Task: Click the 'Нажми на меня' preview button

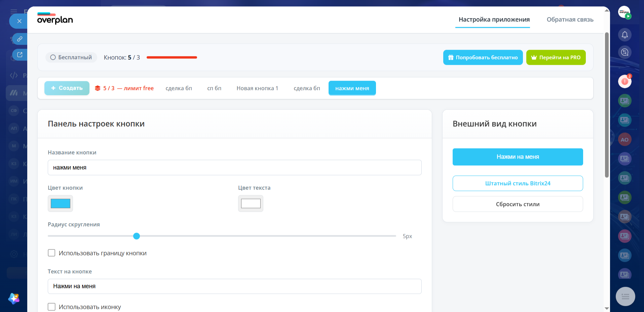Action: [x=518, y=157]
